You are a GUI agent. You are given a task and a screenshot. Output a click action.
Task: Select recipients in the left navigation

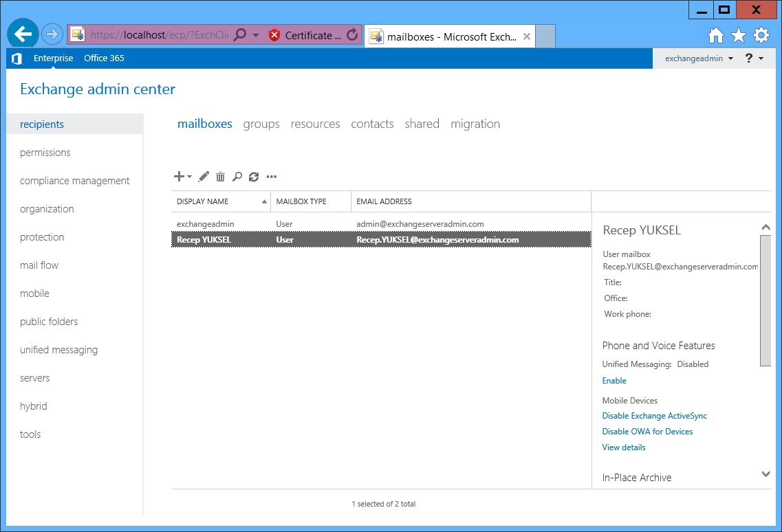(x=75, y=124)
